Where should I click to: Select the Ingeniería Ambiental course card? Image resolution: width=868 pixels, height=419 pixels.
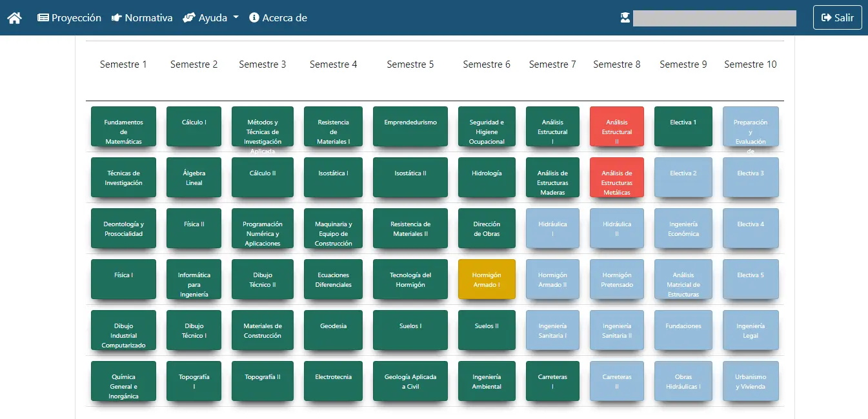click(x=487, y=381)
